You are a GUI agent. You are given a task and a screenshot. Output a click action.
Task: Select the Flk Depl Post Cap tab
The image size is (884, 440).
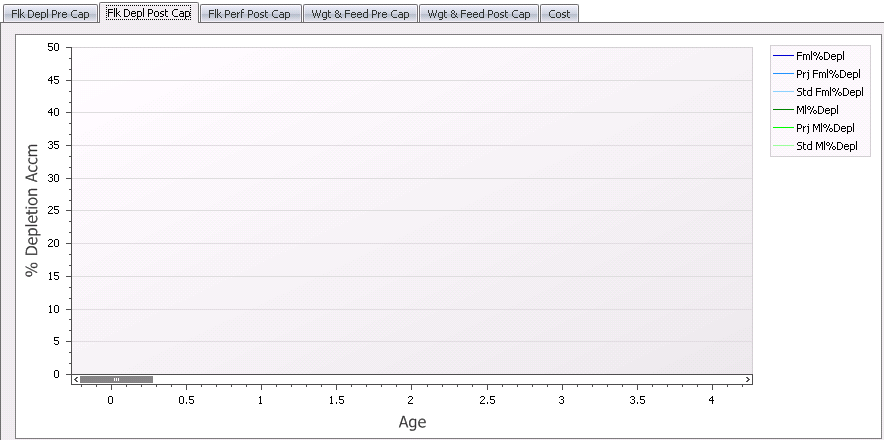(149, 14)
